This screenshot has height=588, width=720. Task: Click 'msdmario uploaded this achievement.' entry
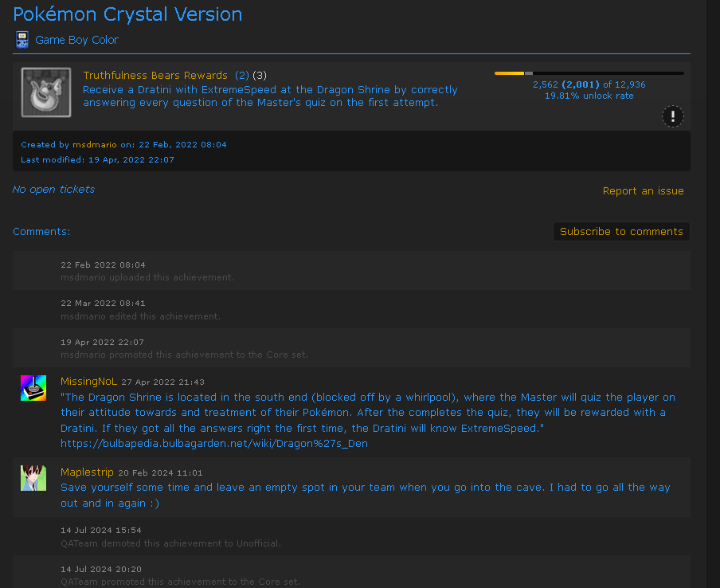(x=147, y=277)
